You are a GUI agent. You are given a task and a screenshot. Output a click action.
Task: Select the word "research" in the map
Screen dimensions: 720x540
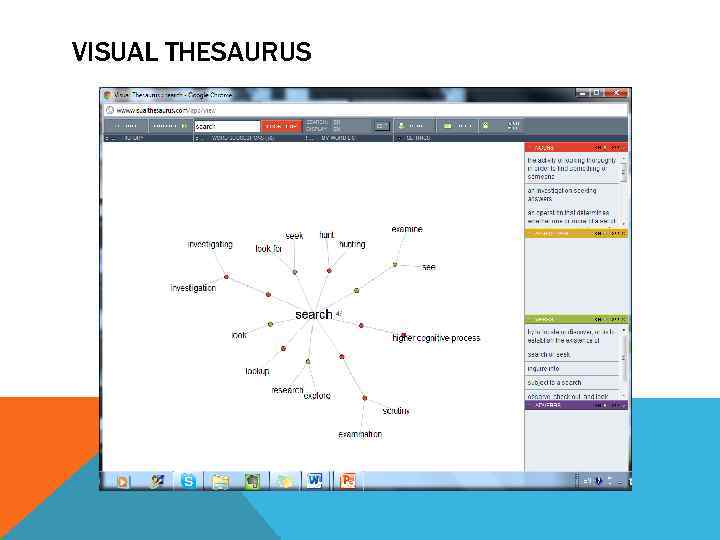pos(287,390)
